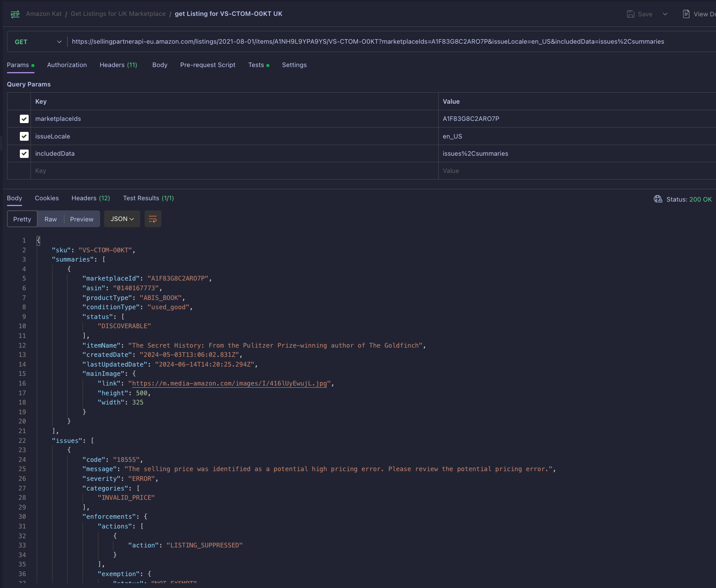
Task: Click the issues%2Csummaries value cell
Action: [577, 154]
